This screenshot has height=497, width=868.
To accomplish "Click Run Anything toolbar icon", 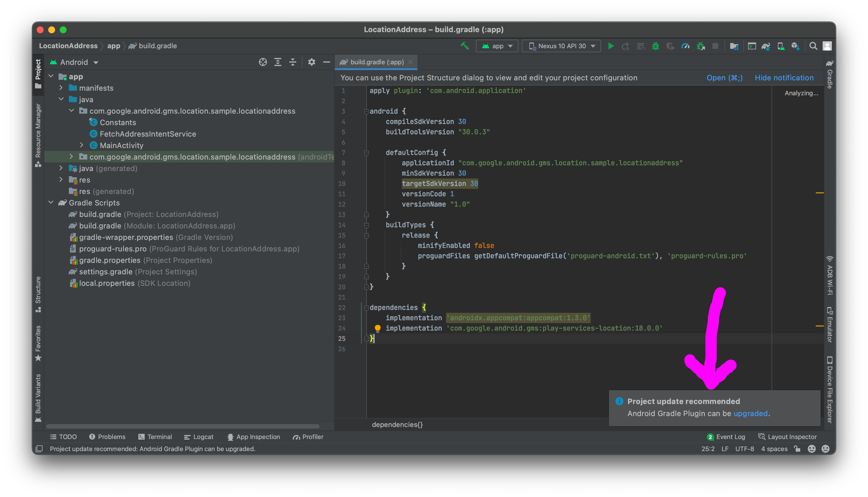I will (751, 46).
